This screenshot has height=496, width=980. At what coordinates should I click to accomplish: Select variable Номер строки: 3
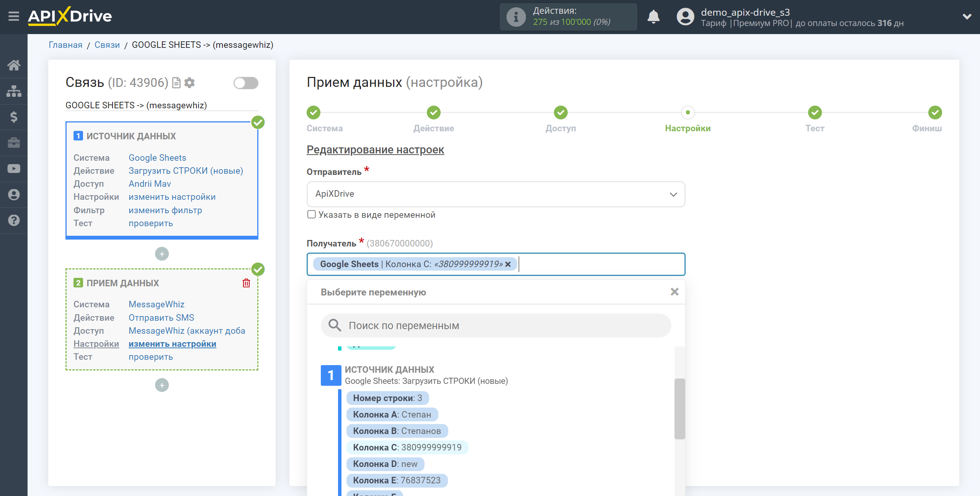click(387, 398)
